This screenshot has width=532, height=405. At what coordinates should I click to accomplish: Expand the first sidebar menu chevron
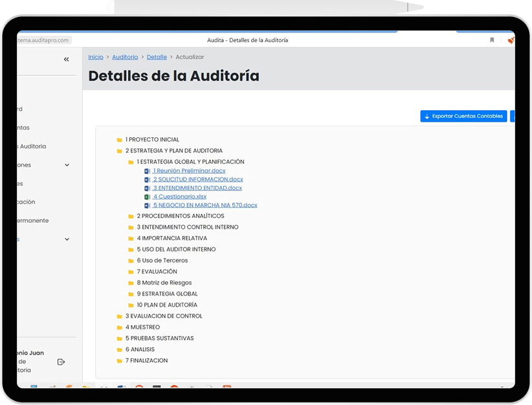[x=67, y=165]
